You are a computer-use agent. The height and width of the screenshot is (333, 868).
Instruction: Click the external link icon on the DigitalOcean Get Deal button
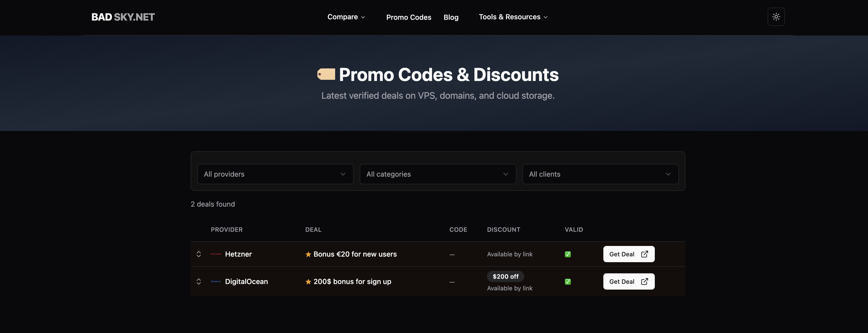[644, 281]
